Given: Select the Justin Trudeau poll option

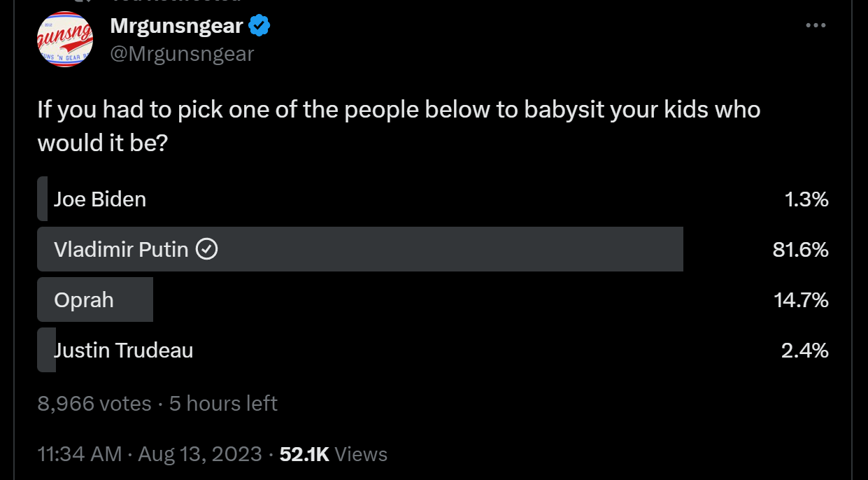Looking at the screenshot, I should (124, 350).
